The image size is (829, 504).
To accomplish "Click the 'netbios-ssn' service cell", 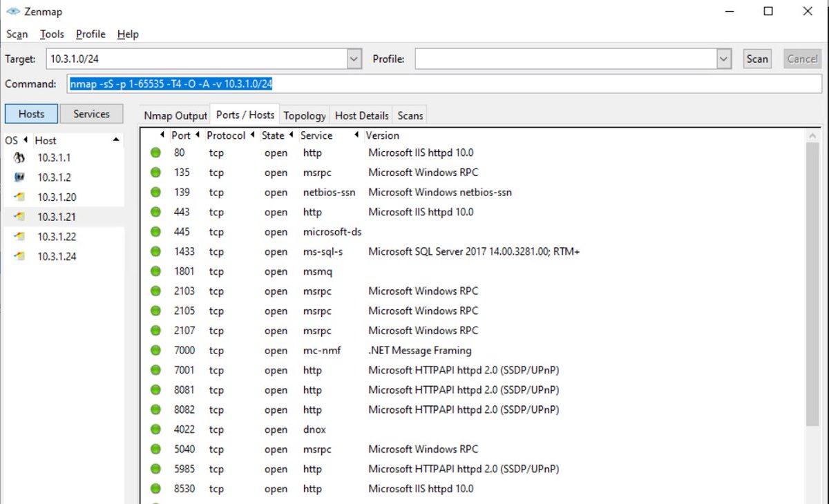I will 329,193.
